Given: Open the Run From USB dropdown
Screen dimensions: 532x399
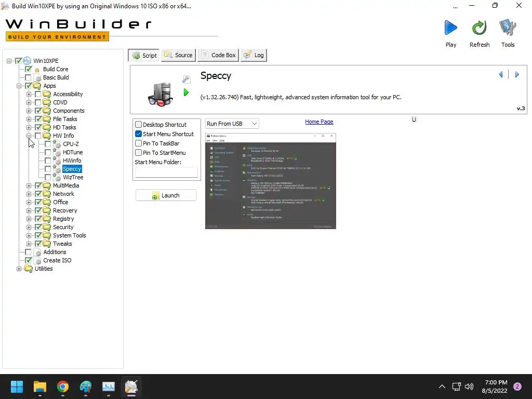Looking at the screenshot, I should click(232, 124).
